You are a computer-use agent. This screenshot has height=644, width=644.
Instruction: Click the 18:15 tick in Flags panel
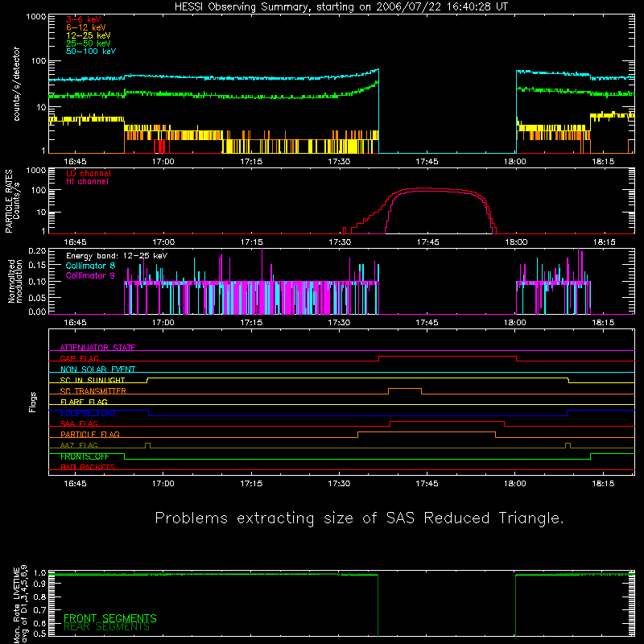603,484
